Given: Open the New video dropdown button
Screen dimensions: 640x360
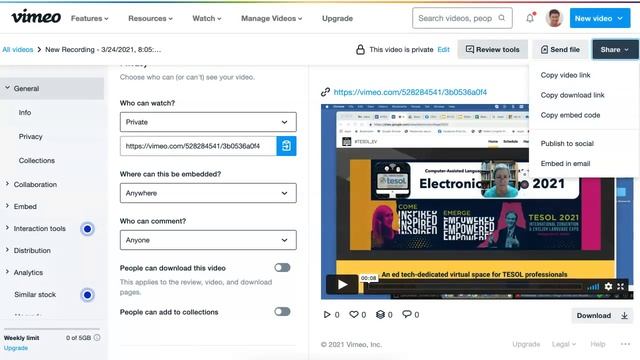Looking at the screenshot, I should point(599,18).
